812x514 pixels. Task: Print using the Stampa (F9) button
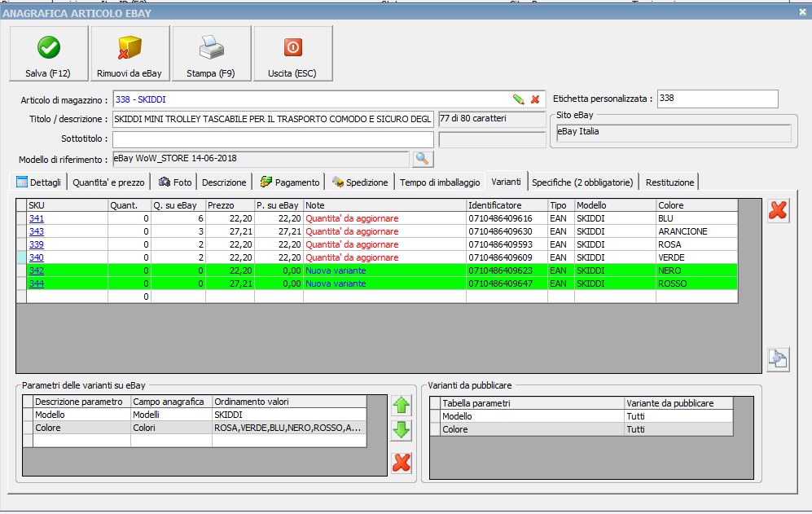[211, 55]
